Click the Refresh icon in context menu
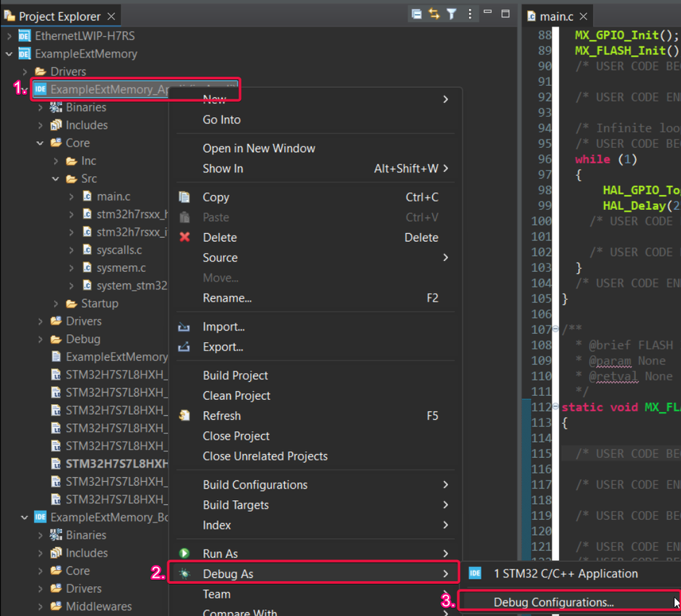The height and width of the screenshot is (616, 681). (184, 416)
